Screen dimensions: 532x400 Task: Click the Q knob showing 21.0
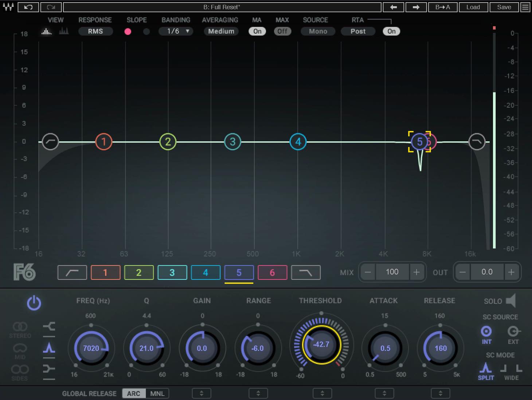(146, 348)
